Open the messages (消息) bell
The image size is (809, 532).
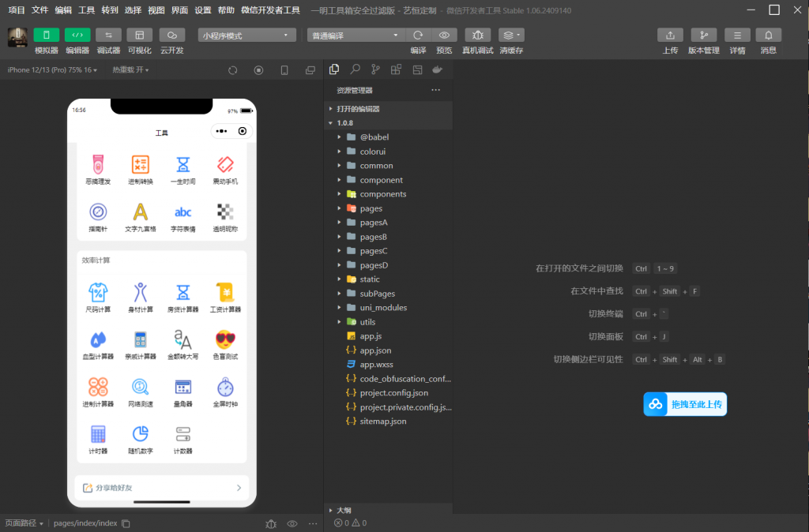[x=768, y=35]
